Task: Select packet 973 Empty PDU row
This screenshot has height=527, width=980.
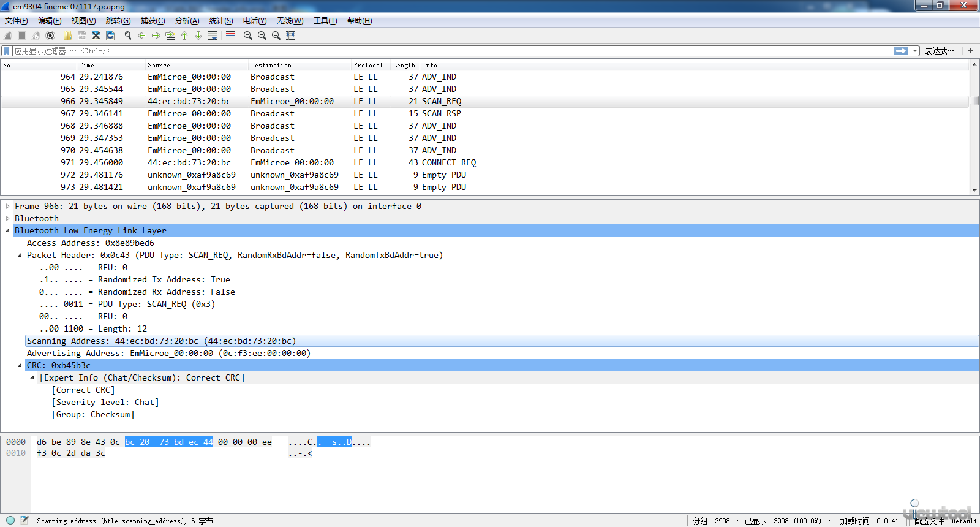Action: tap(485, 188)
